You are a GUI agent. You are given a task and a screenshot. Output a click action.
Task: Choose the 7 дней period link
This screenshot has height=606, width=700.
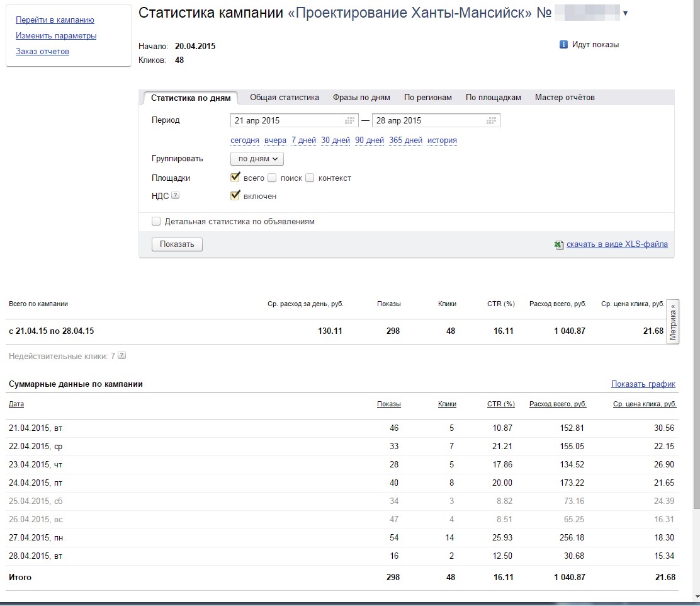(303, 140)
